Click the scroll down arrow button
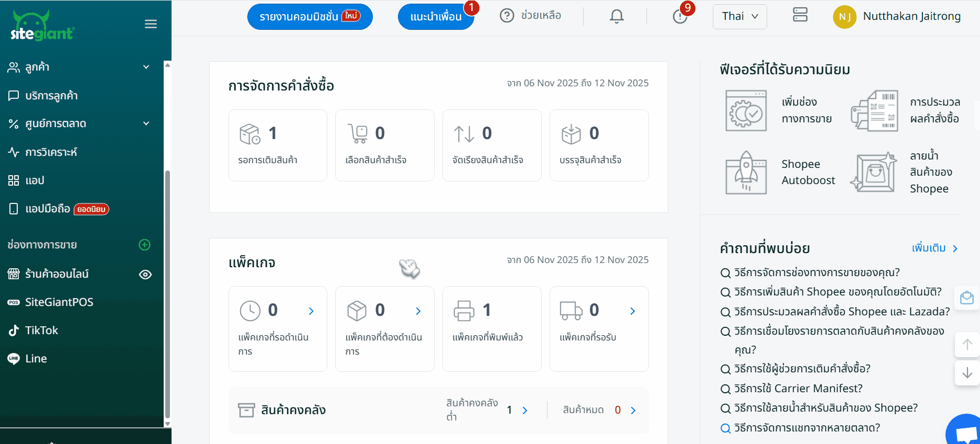Screen dimensions: 980x444 [x=967, y=373]
